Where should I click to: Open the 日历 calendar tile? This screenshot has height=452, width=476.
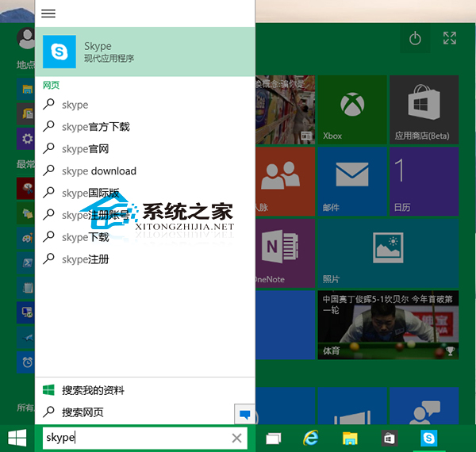coord(424,182)
